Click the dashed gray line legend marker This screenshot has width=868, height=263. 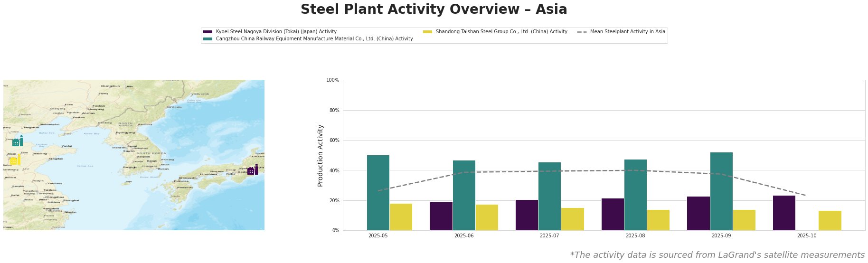coord(582,32)
